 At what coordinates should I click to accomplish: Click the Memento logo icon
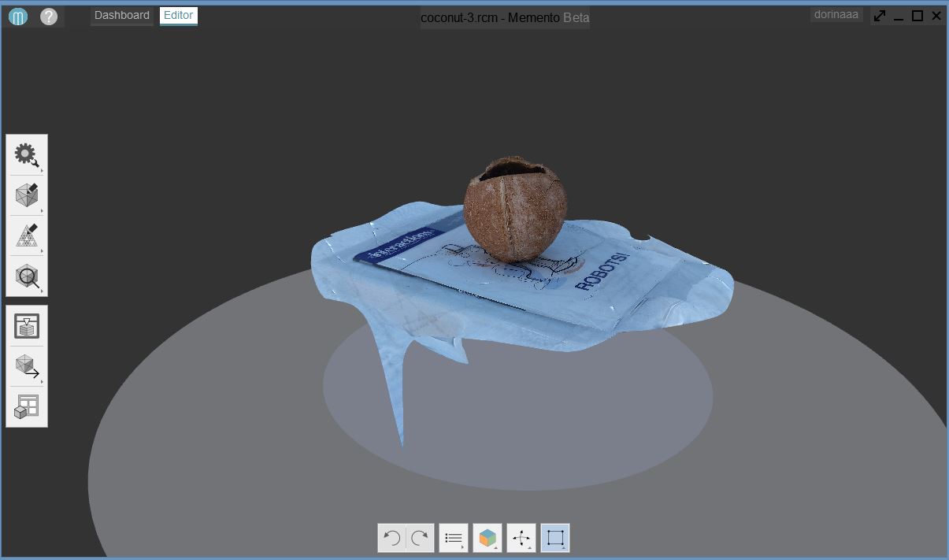(17, 16)
